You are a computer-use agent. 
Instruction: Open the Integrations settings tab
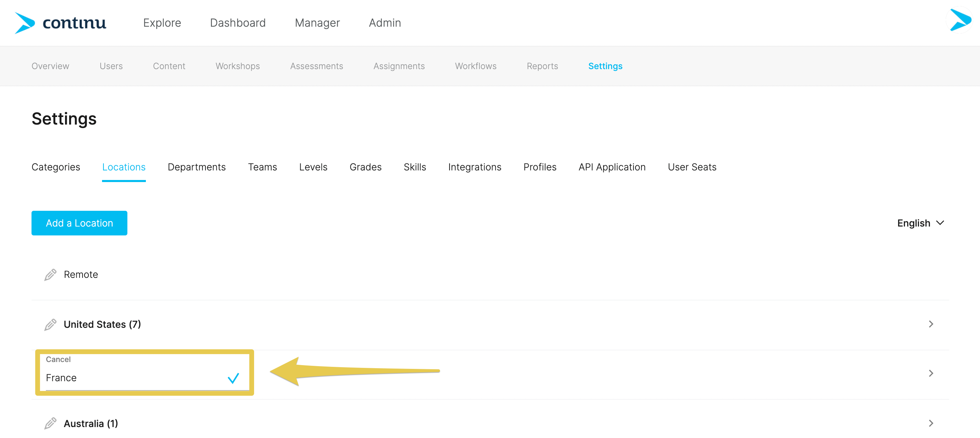474,167
